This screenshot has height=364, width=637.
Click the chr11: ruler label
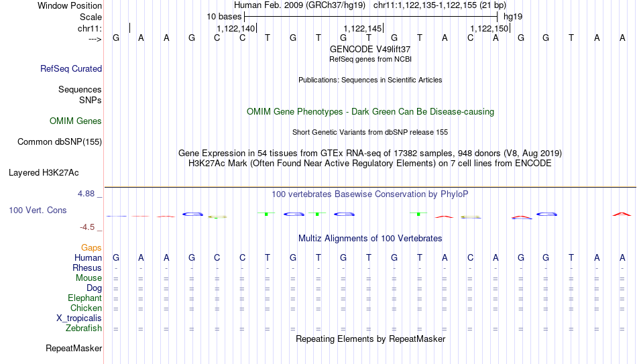[89, 28]
